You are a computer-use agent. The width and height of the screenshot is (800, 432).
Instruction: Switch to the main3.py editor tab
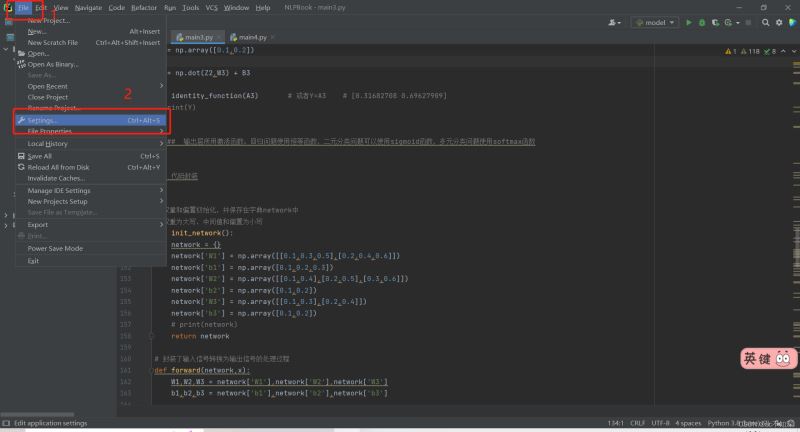pos(198,37)
